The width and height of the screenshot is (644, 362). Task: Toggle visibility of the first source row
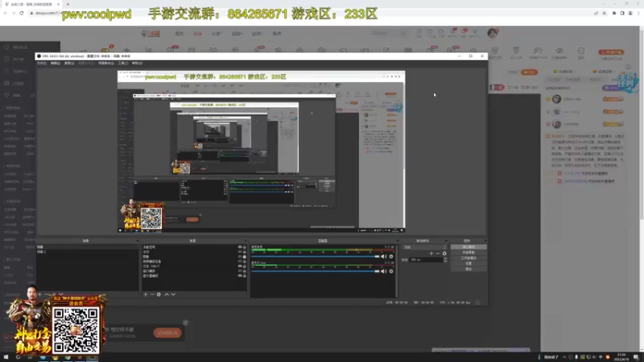click(x=240, y=247)
